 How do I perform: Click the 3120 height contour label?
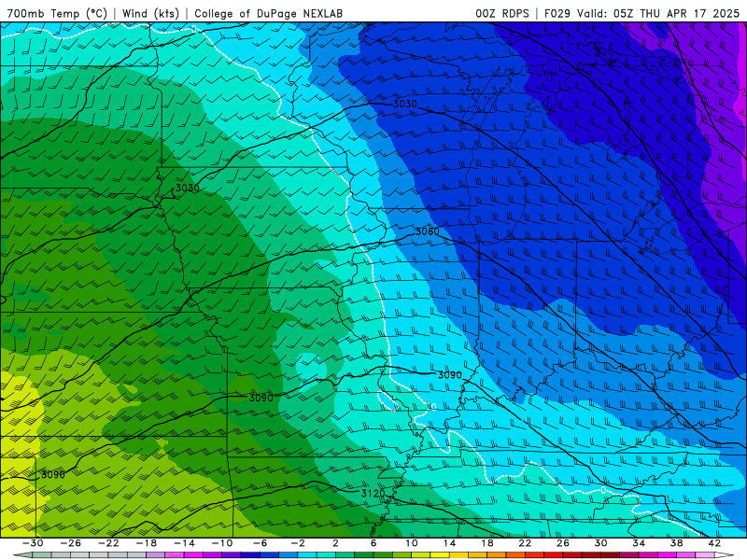pos(373,494)
